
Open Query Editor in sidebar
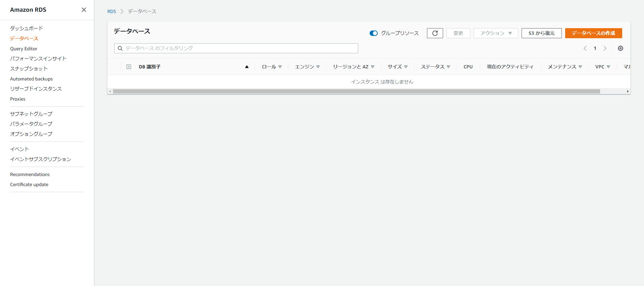23,49
